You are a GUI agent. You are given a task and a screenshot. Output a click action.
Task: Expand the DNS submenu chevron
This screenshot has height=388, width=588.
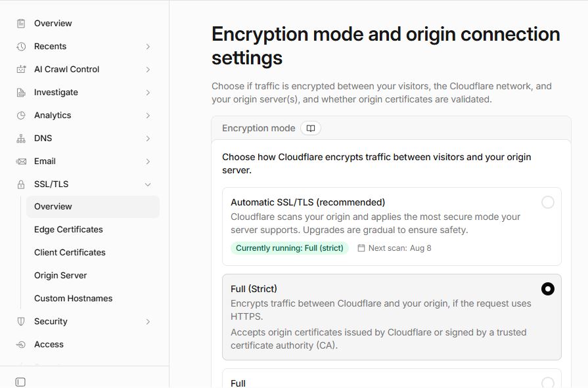[148, 139]
